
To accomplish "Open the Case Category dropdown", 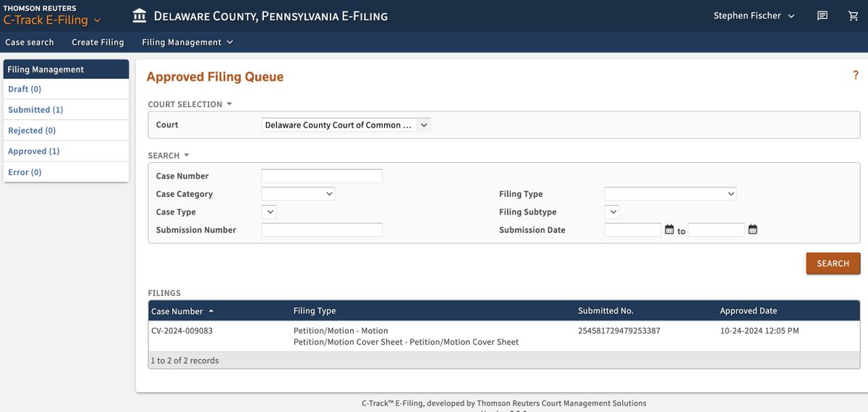I will [x=298, y=194].
